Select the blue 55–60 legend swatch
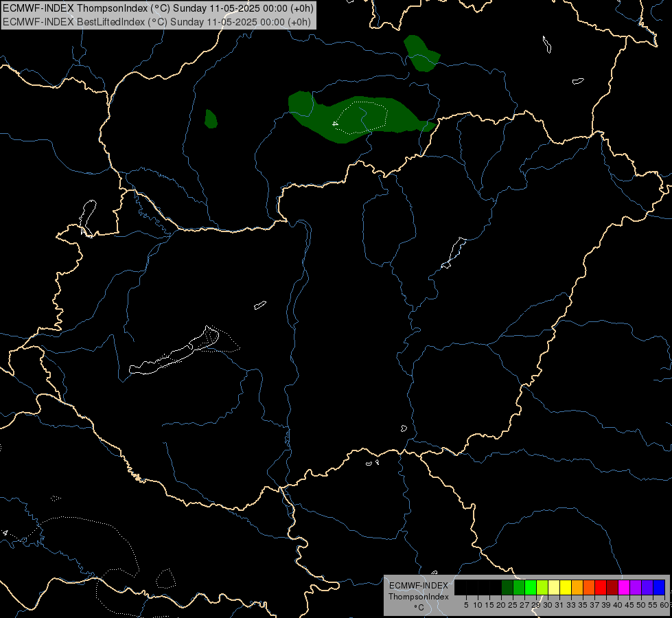 [659, 587]
